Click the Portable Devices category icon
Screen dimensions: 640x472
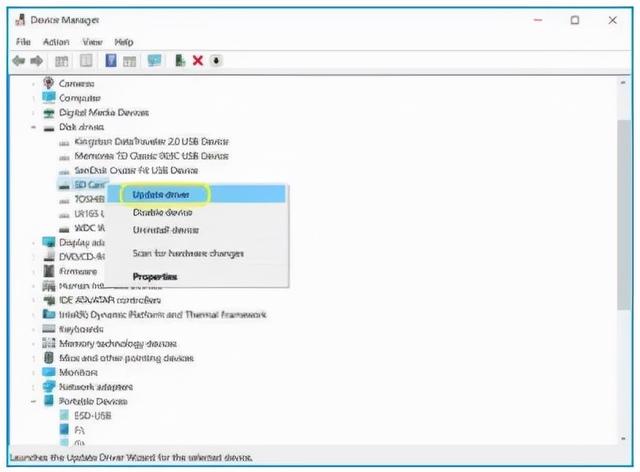49,401
